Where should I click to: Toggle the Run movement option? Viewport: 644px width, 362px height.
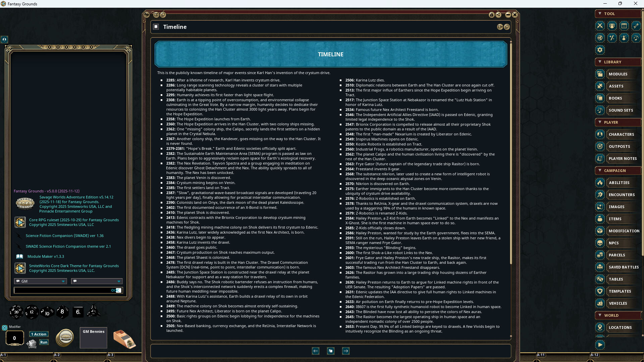[44, 342]
